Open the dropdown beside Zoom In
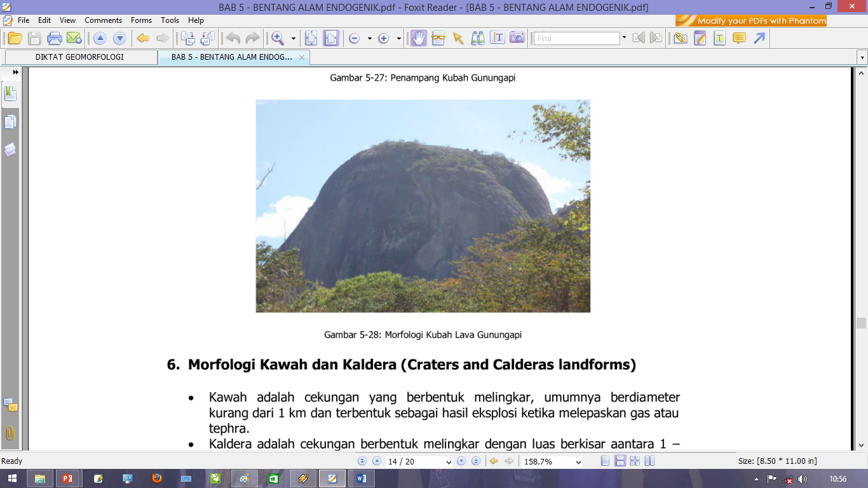868x488 pixels. pos(399,39)
